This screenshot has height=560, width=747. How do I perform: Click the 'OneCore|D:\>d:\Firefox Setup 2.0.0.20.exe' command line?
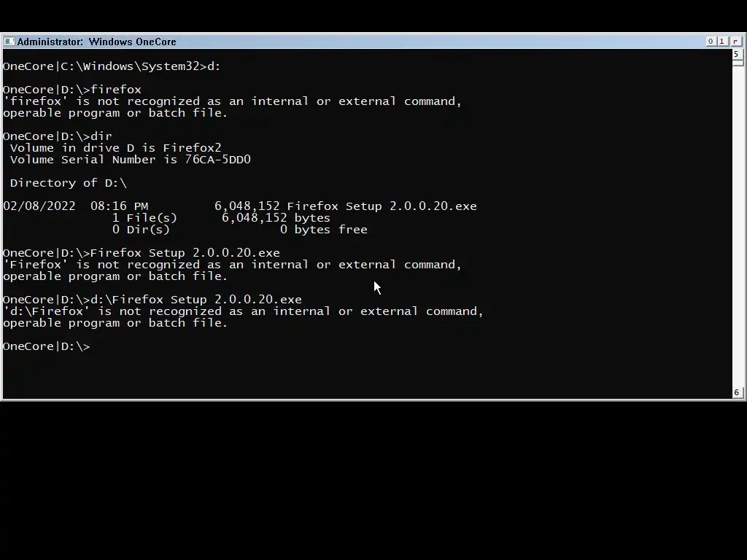[152, 300]
